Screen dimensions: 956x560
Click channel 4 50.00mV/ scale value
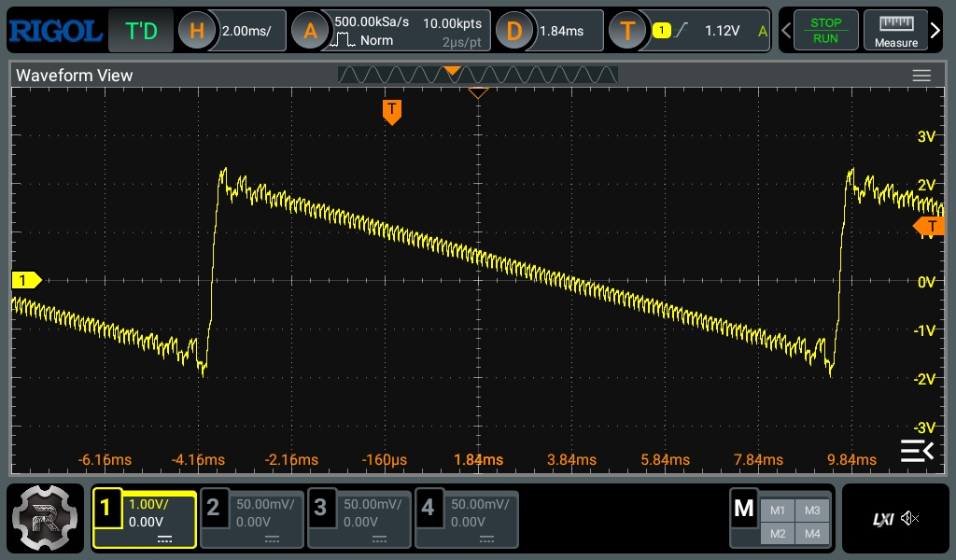click(480, 504)
